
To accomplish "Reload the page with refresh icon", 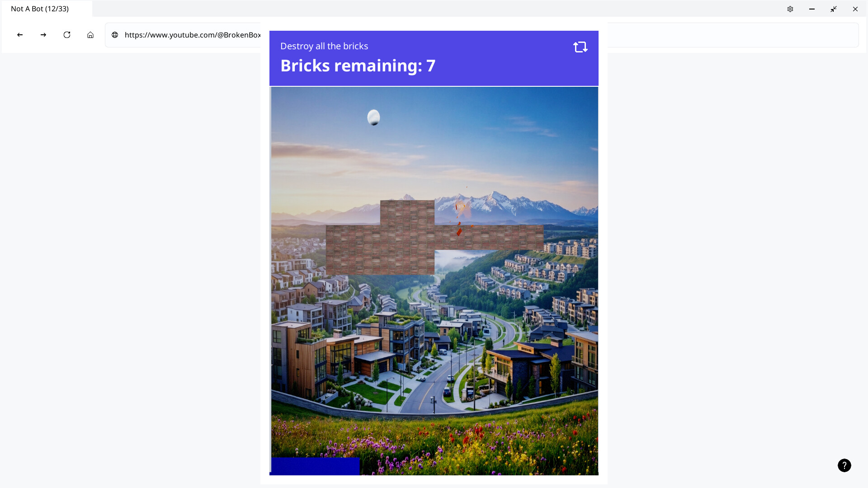I will [67, 35].
